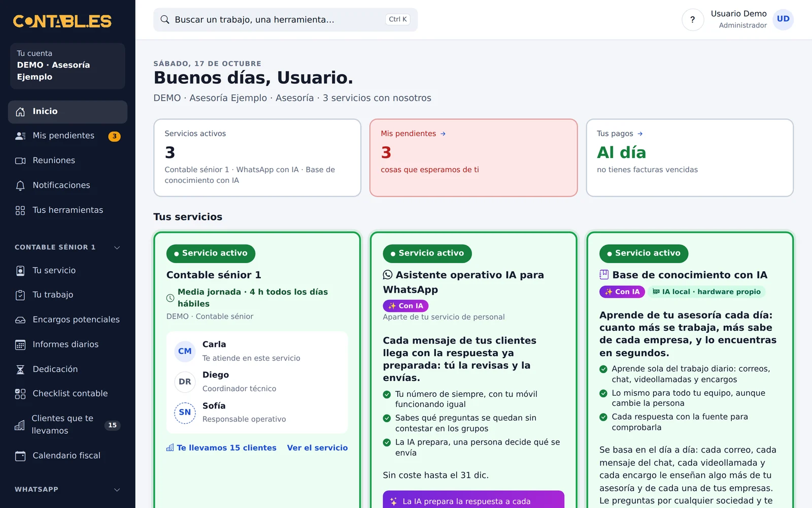
Task: Click the WhatsApp logo icon in service card
Action: pyautogui.click(x=388, y=275)
